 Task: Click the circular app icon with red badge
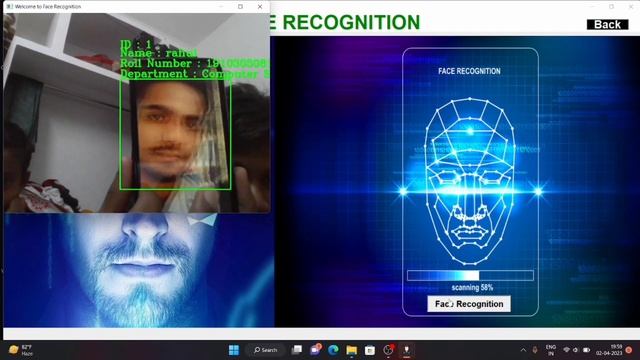click(388, 349)
